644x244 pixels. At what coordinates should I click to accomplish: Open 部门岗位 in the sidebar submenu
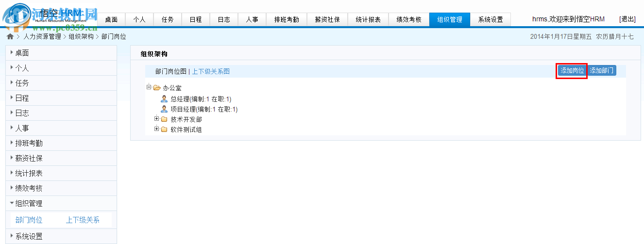pos(29,220)
